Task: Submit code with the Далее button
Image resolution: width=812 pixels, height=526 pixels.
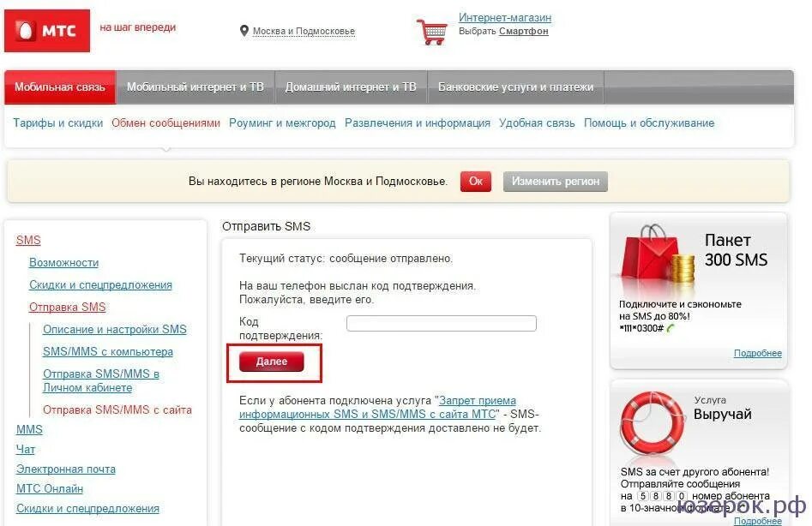Action: [x=271, y=362]
